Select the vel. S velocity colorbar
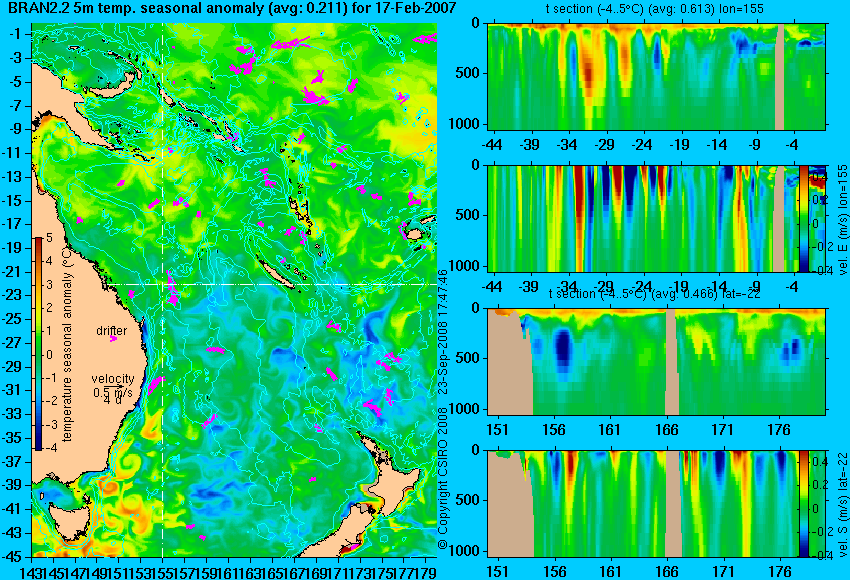Viewport: 850px width, 580px height. pyautogui.click(x=803, y=504)
